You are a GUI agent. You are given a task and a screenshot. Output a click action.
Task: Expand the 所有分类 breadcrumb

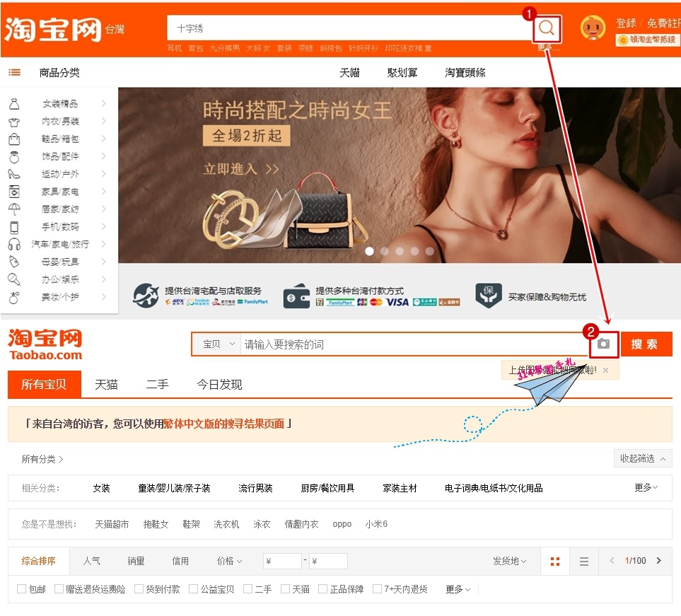pyautogui.click(x=42, y=459)
